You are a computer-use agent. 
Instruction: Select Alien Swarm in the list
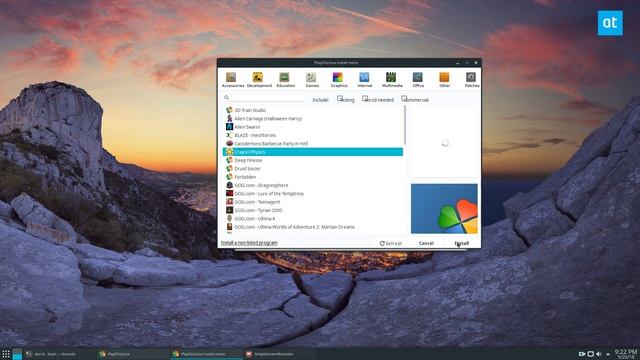click(x=313, y=127)
